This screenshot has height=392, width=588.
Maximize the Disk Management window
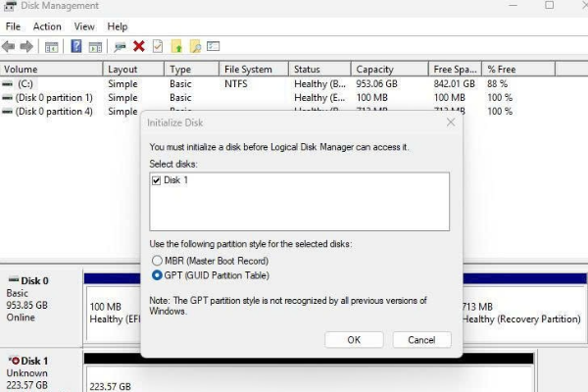550,5
